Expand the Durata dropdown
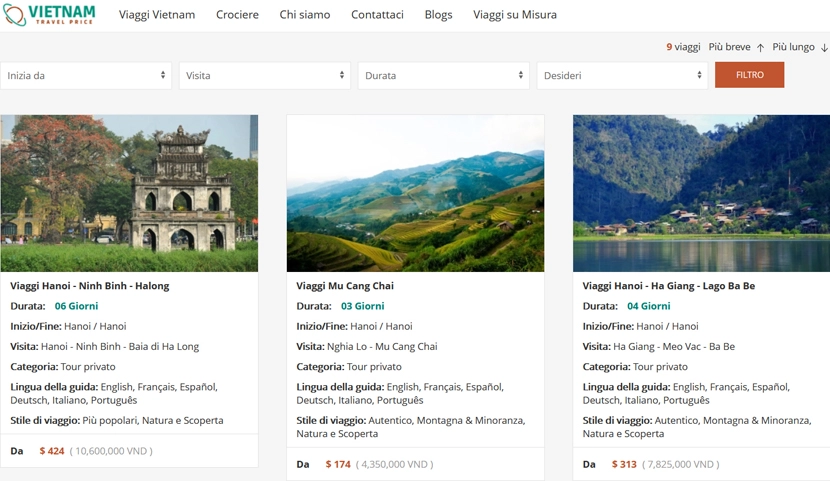 click(x=444, y=76)
